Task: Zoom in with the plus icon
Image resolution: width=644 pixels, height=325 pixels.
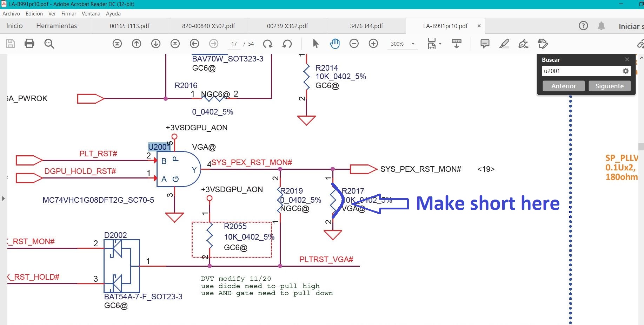Action: (x=373, y=44)
